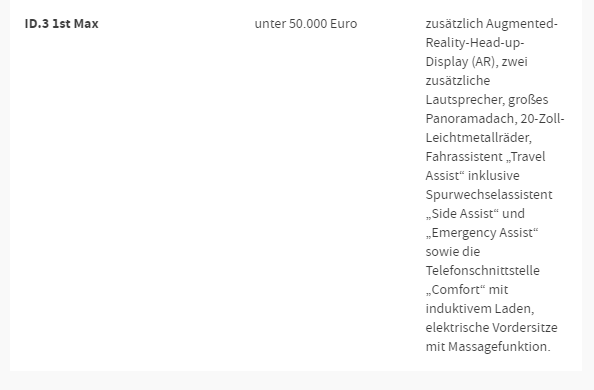Click the 'Reality-Head-up-' text line

tap(475, 43)
